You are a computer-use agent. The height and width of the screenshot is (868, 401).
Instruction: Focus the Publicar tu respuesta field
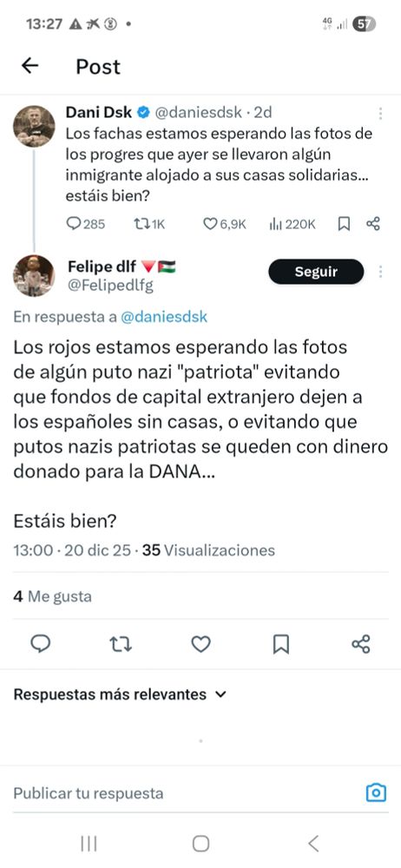coord(183,793)
